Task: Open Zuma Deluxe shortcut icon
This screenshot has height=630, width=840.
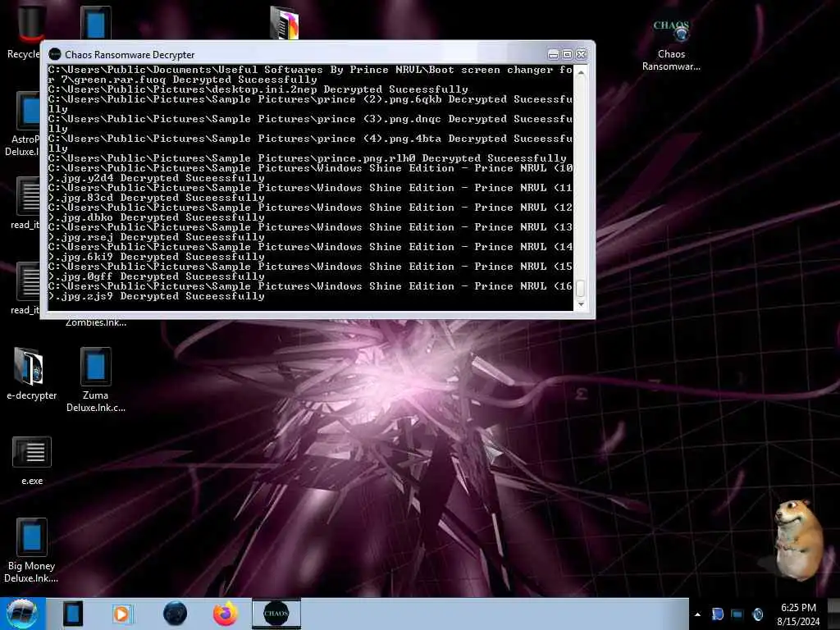Action: click(x=96, y=379)
